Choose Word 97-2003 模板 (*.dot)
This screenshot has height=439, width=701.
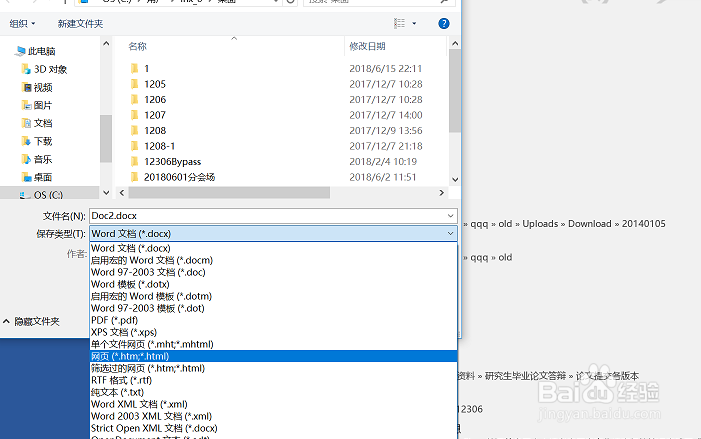point(273,308)
